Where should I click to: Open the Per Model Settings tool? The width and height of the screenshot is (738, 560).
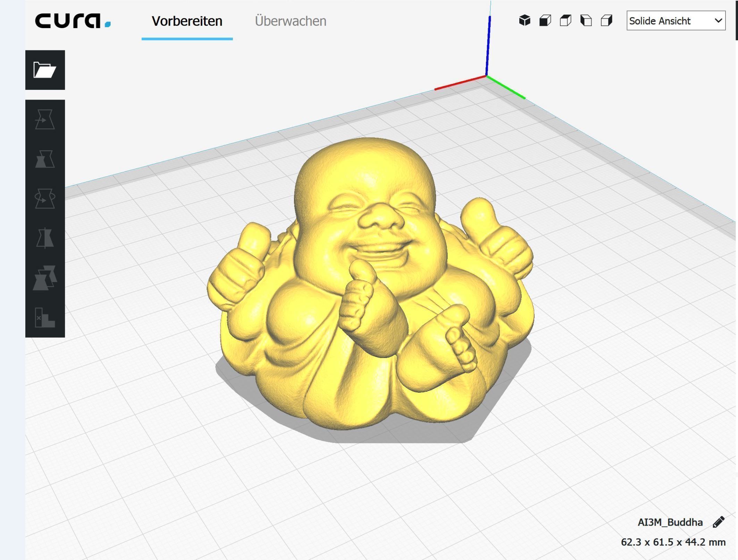[45, 278]
